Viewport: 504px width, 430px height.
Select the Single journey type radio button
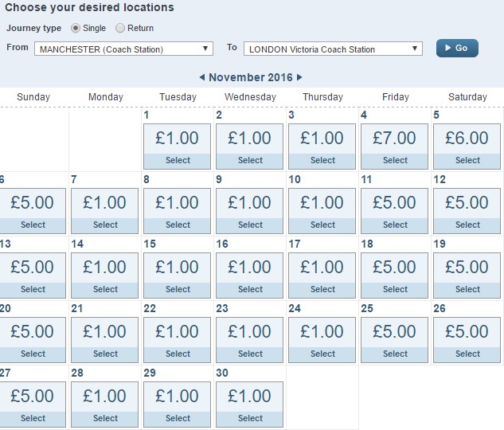click(76, 29)
